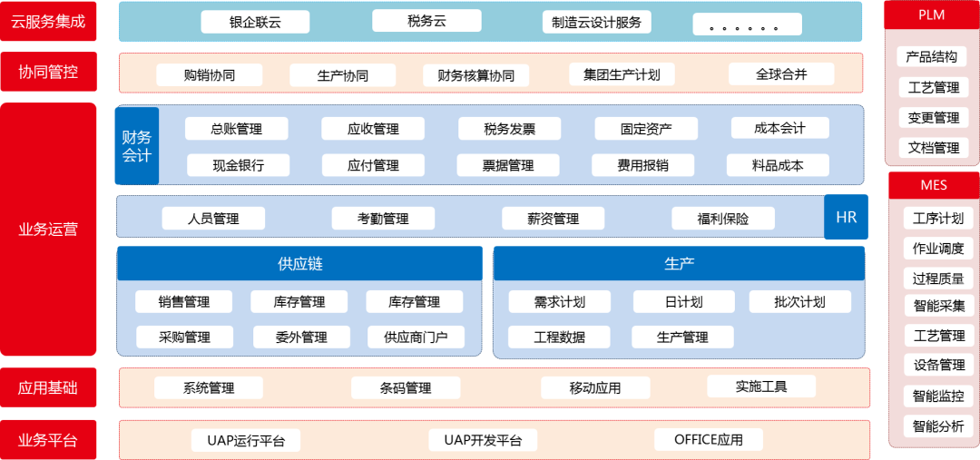Select 集团生产计划
The width and height of the screenshot is (980, 460).
point(622,74)
